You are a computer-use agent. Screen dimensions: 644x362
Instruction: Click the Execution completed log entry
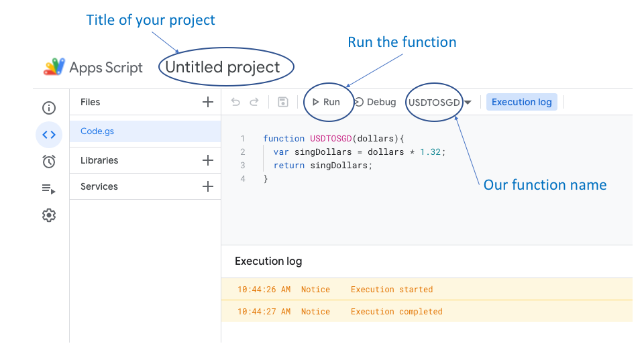tap(396, 312)
